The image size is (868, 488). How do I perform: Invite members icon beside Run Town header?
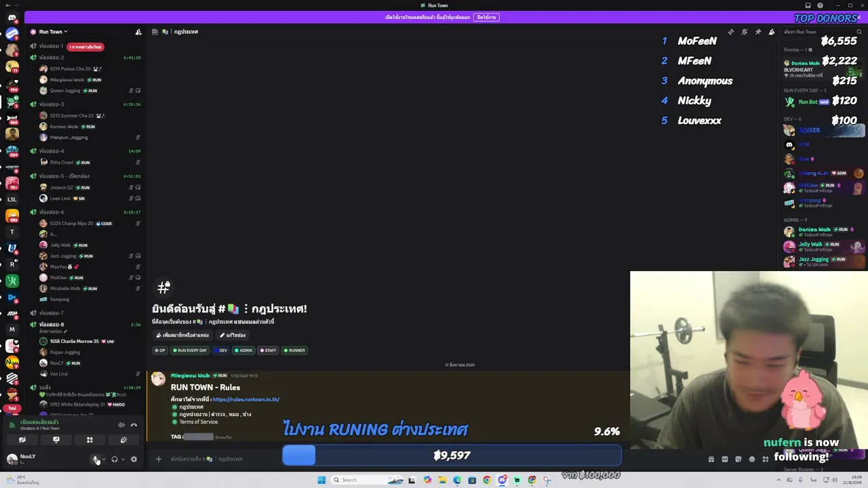[x=138, y=32]
